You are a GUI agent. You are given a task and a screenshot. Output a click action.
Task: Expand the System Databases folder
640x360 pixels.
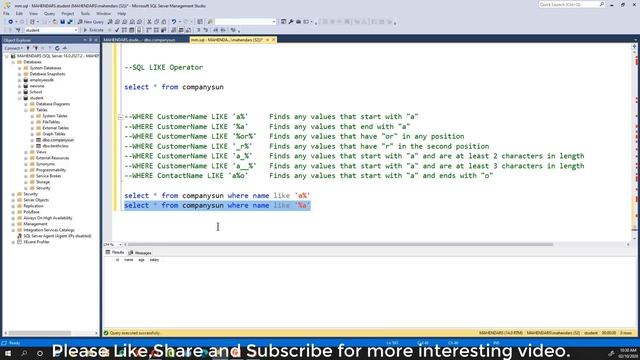(x=20, y=68)
